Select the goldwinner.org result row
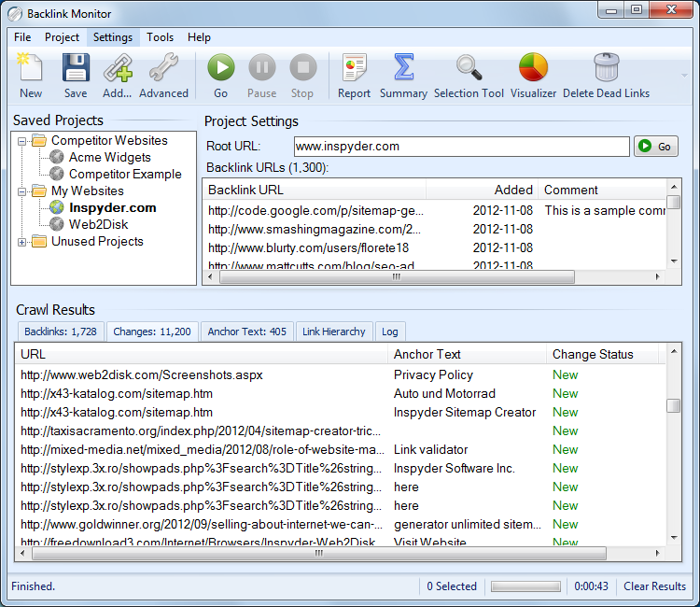 pyautogui.click(x=341, y=525)
